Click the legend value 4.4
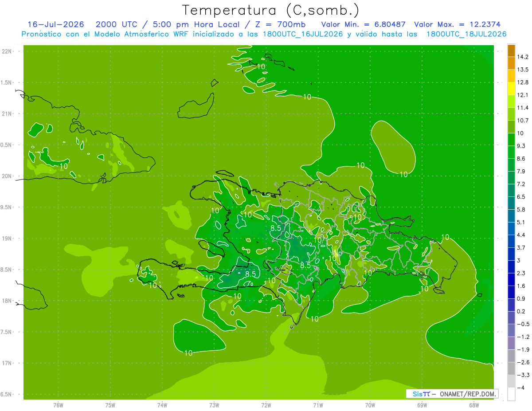This screenshot has width=532, height=411. (x=520, y=235)
